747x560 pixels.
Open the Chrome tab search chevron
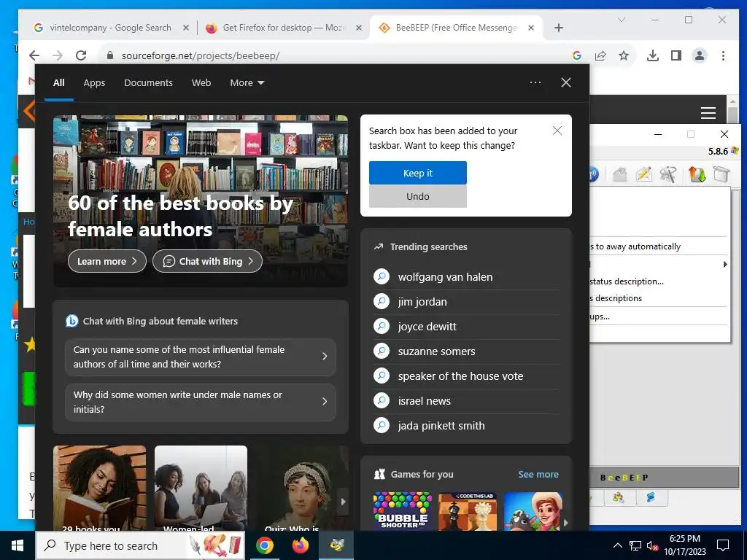pyautogui.click(x=622, y=20)
